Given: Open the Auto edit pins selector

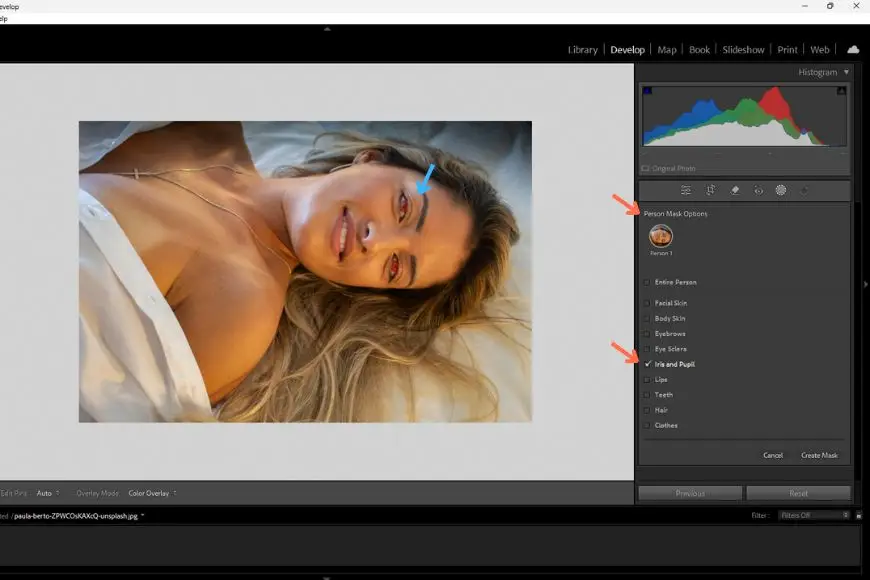Looking at the screenshot, I should 47,492.
